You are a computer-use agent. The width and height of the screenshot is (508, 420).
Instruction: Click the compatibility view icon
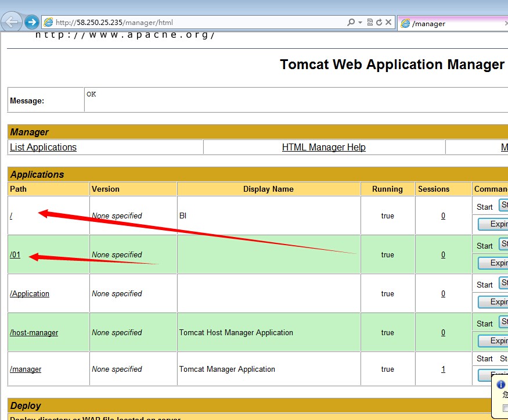point(370,22)
